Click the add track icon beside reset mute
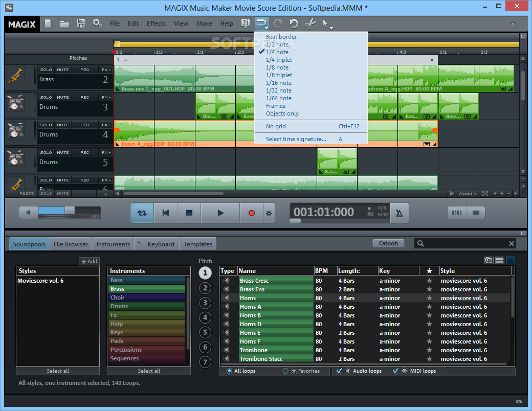Viewport: 532px width, 411px height. click(103, 194)
